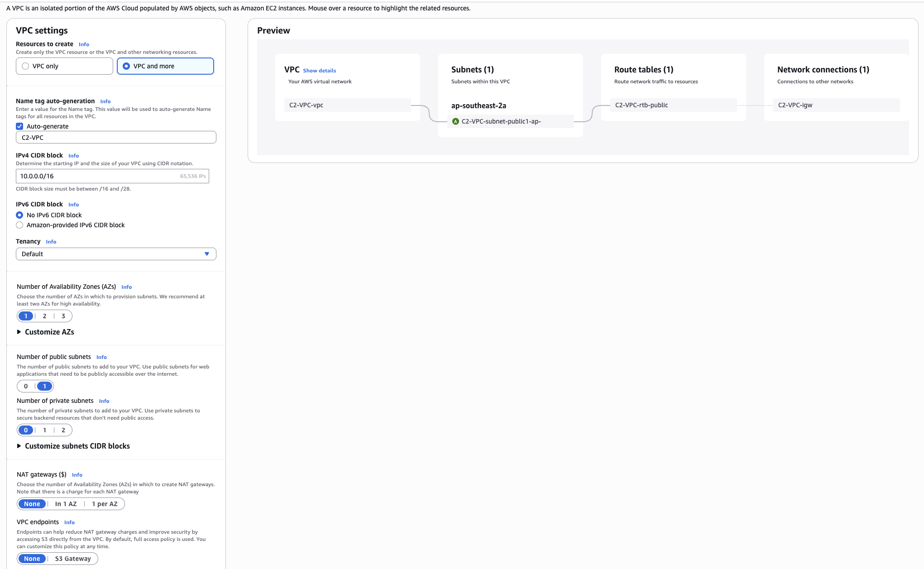Choose 3 Availability Zones
924x569 pixels.
pyautogui.click(x=63, y=316)
